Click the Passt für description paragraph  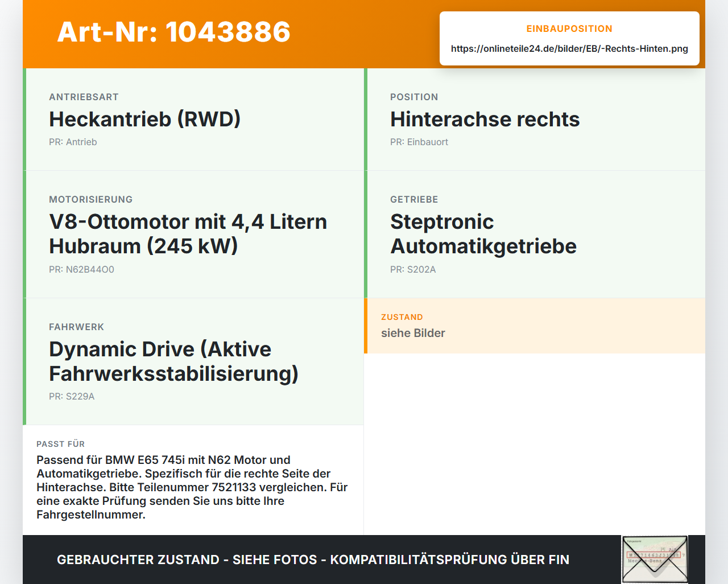(x=192, y=487)
